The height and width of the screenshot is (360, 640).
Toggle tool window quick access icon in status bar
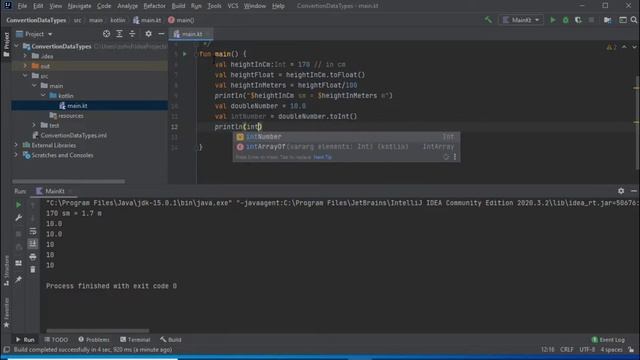coord(7,350)
